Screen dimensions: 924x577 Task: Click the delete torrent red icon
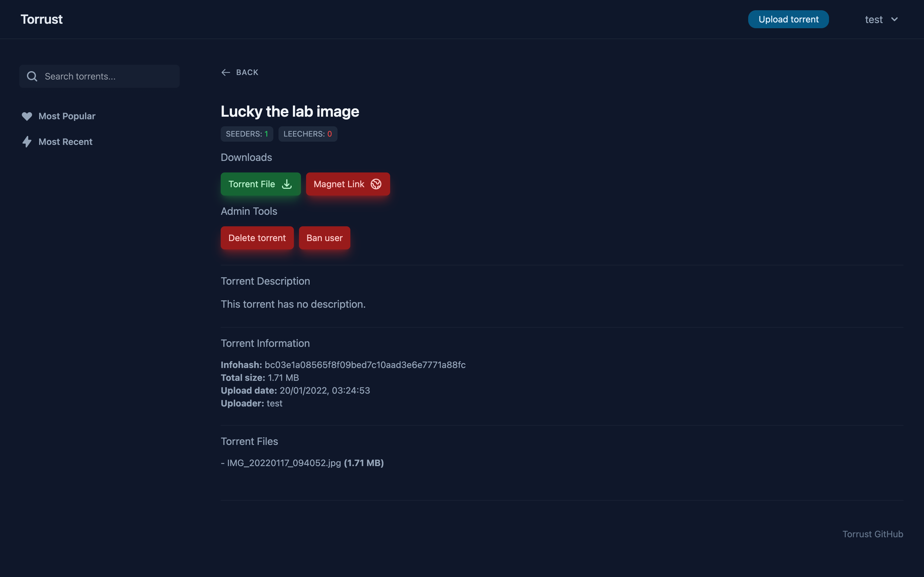[257, 237]
